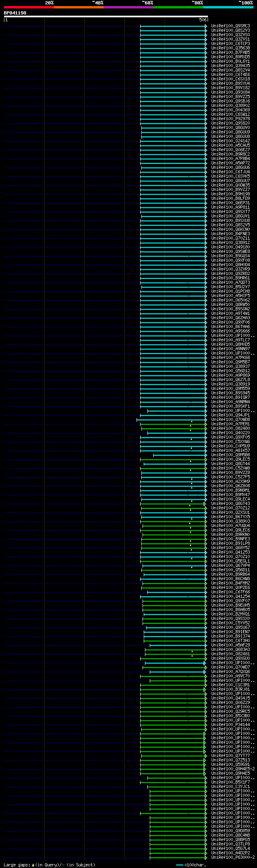
Task: Select the UniRef100_Q9M5B8 label
Action: pos(230,455)
